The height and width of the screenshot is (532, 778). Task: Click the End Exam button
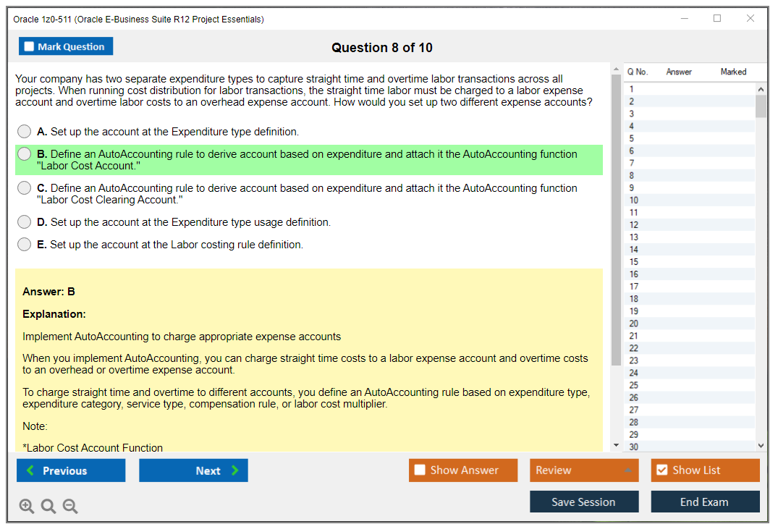point(705,502)
